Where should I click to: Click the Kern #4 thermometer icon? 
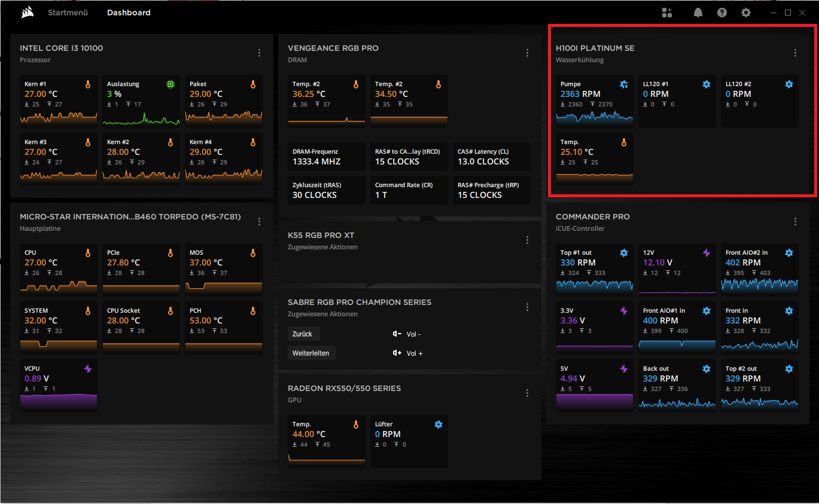[253, 142]
